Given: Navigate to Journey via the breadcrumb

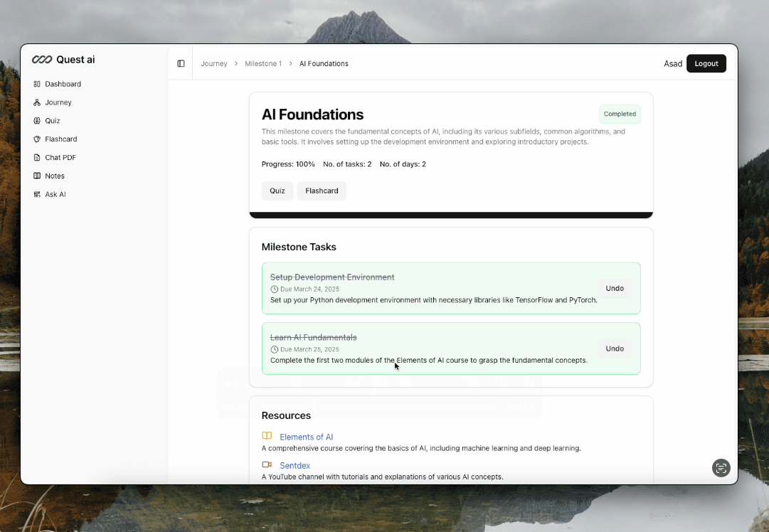Looking at the screenshot, I should tap(213, 63).
